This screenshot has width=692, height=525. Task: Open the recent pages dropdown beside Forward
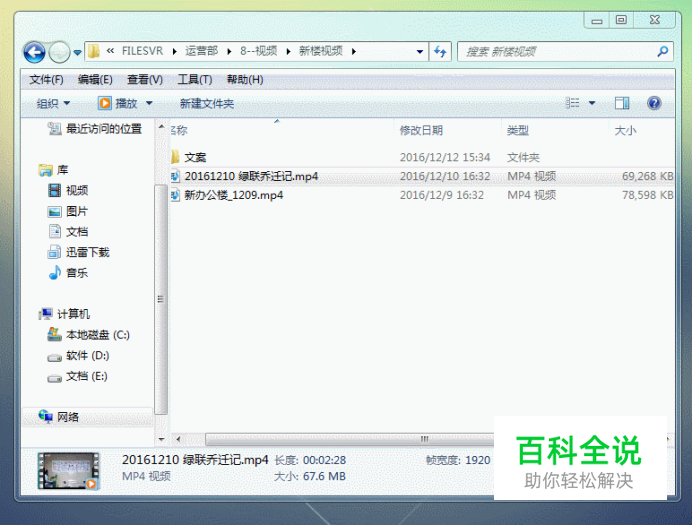(77, 53)
